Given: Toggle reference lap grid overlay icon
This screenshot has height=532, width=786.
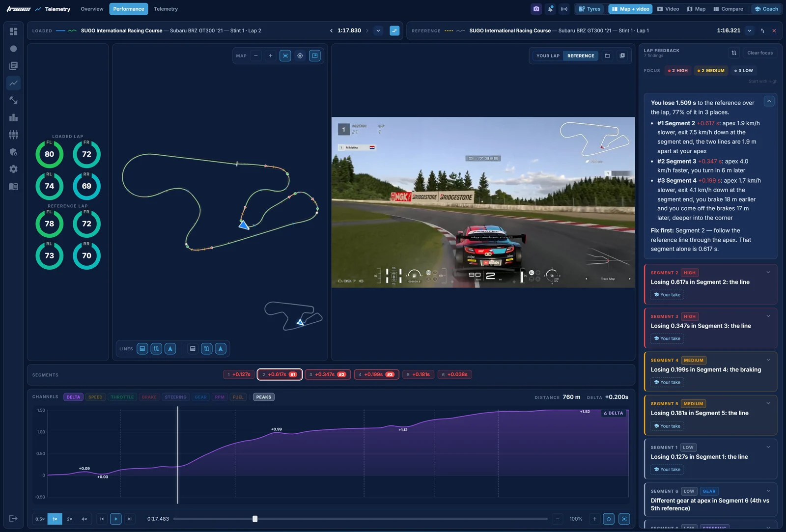Looking at the screenshot, I should [193, 349].
